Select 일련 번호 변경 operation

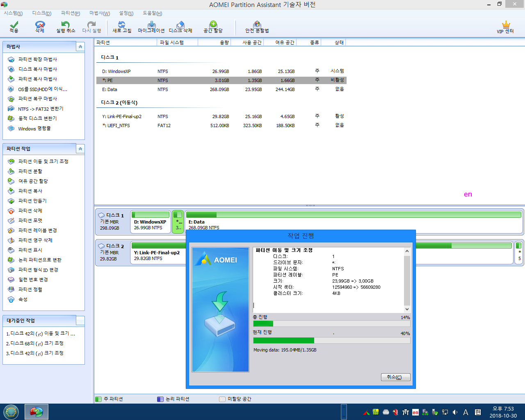coord(33,280)
